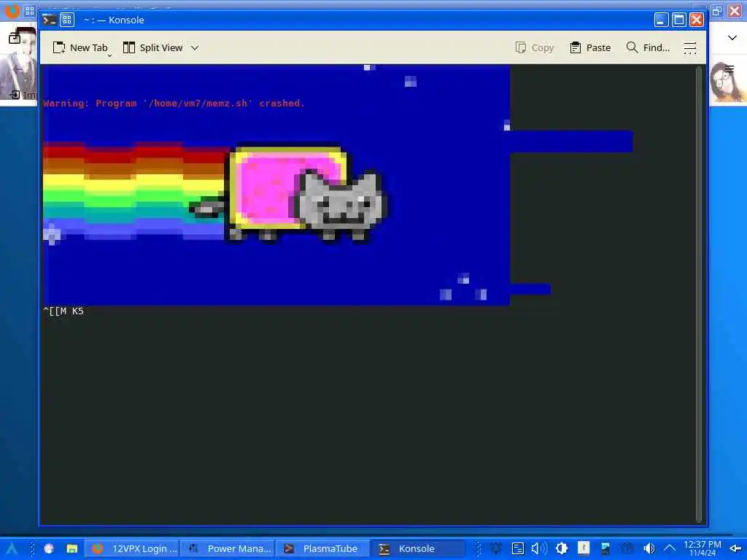Click show desktop arrow at taskbar end

coord(735,549)
